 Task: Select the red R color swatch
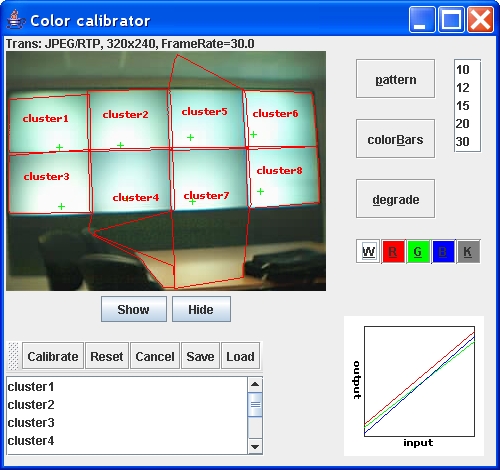coord(393,251)
